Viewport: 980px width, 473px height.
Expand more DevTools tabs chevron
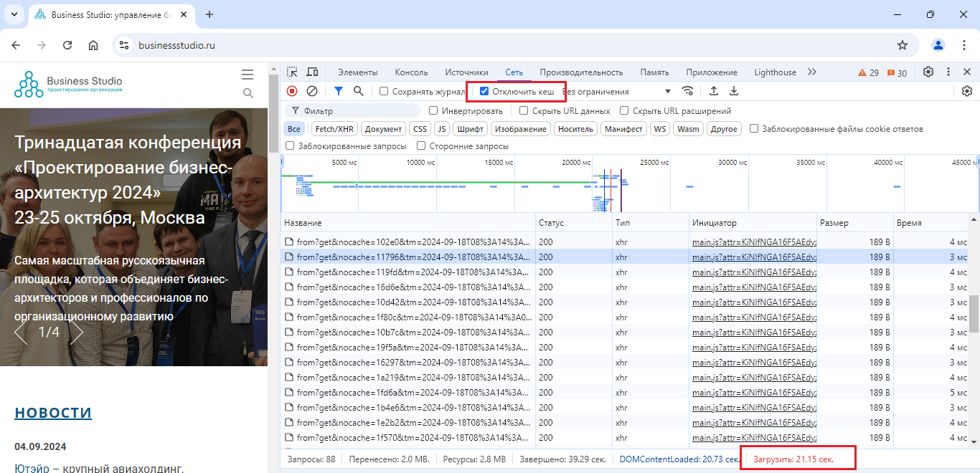point(812,72)
